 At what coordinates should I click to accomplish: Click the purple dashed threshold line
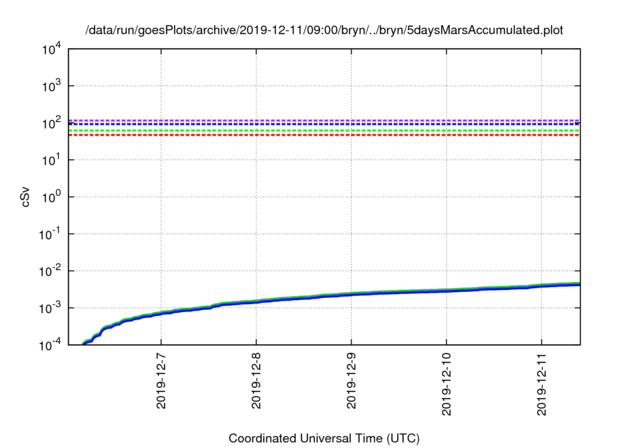(324, 120)
